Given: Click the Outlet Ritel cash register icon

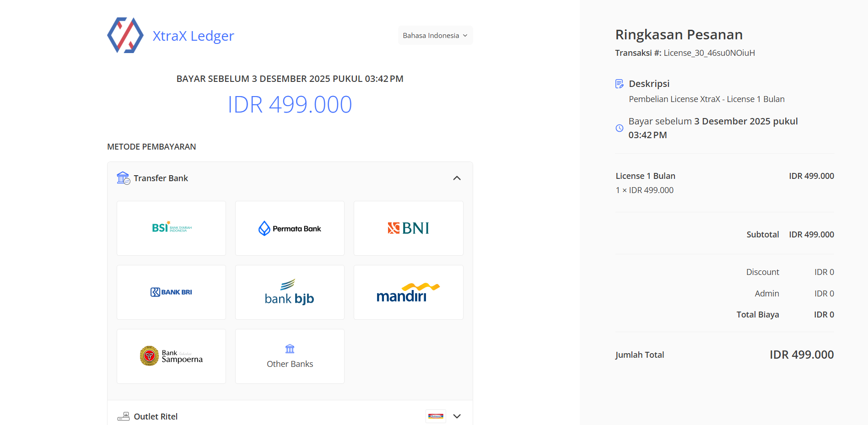Looking at the screenshot, I should click(123, 416).
